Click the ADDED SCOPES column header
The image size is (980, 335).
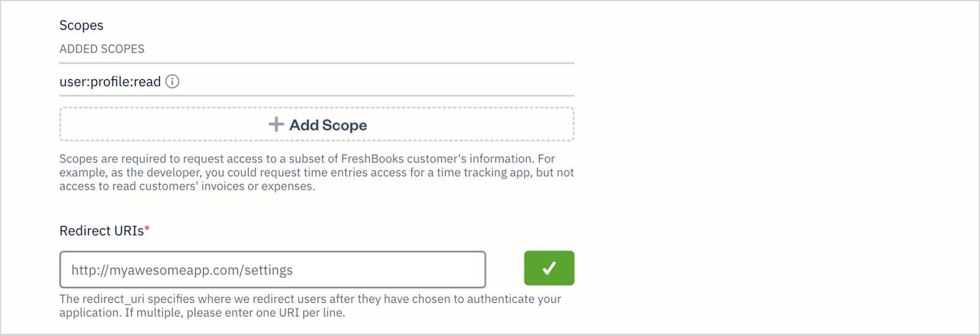tap(102, 49)
